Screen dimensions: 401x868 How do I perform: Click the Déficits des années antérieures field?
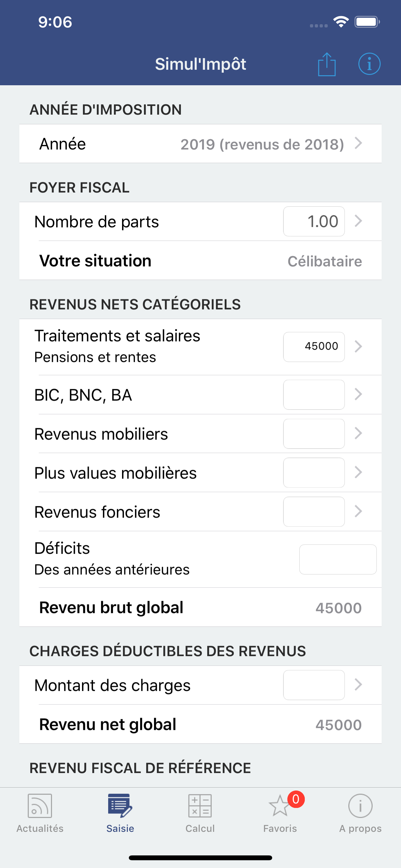pyautogui.click(x=337, y=559)
